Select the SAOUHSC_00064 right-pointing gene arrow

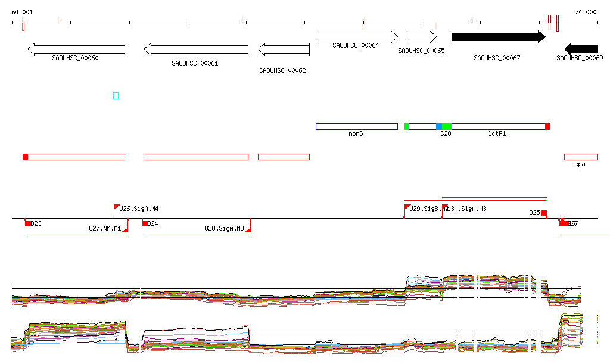pyautogui.click(x=356, y=37)
